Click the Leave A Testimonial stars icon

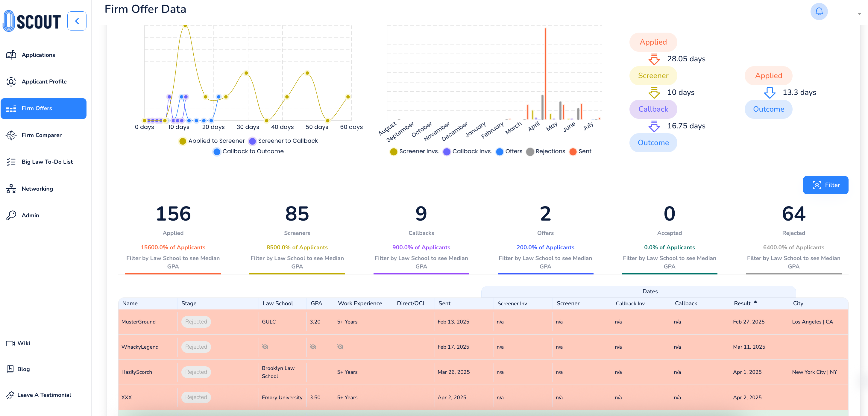10,395
